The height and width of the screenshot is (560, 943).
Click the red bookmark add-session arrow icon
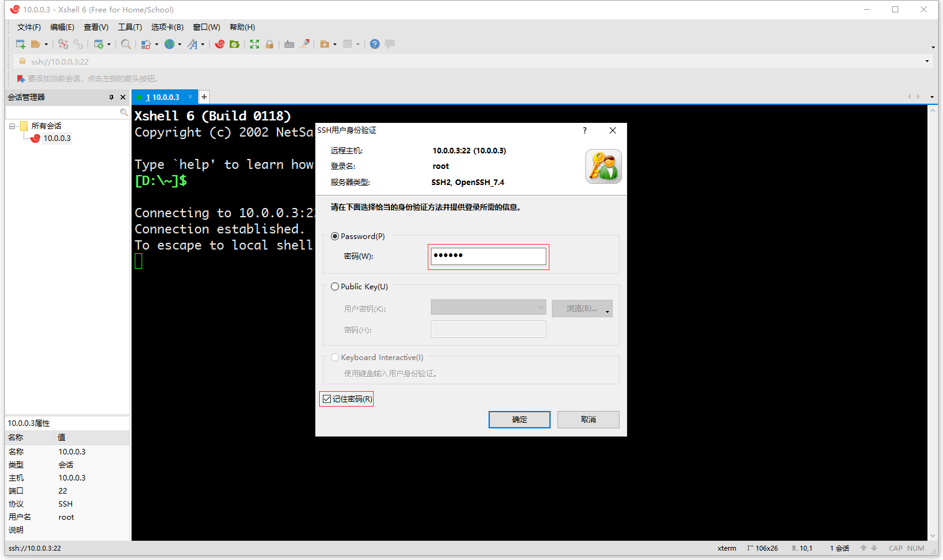[x=20, y=79]
